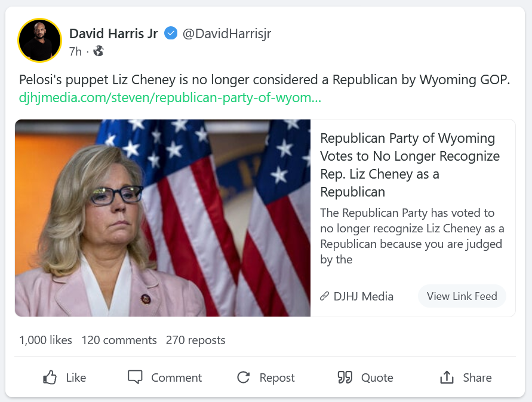This screenshot has height=402, width=532.
Task: Click the globe visibility icon
Action: click(x=99, y=51)
